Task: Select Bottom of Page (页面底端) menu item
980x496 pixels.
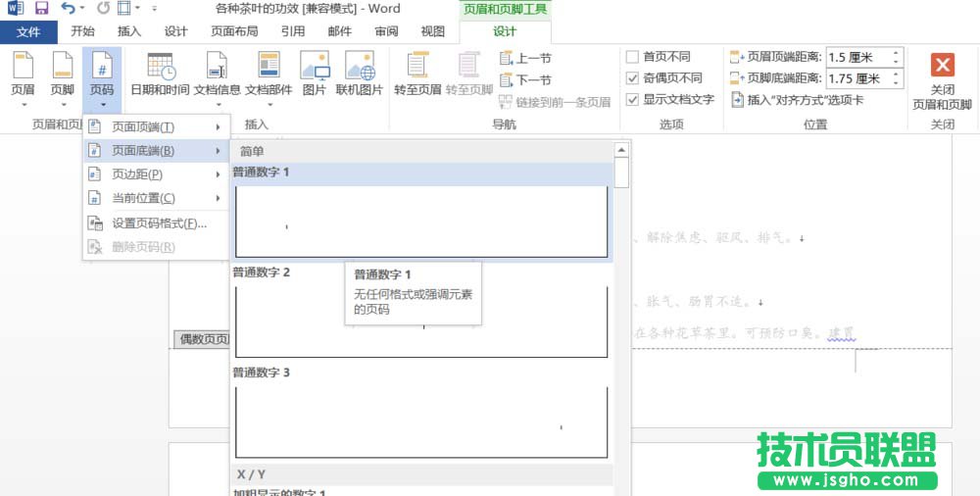Action: tap(156, 151)
